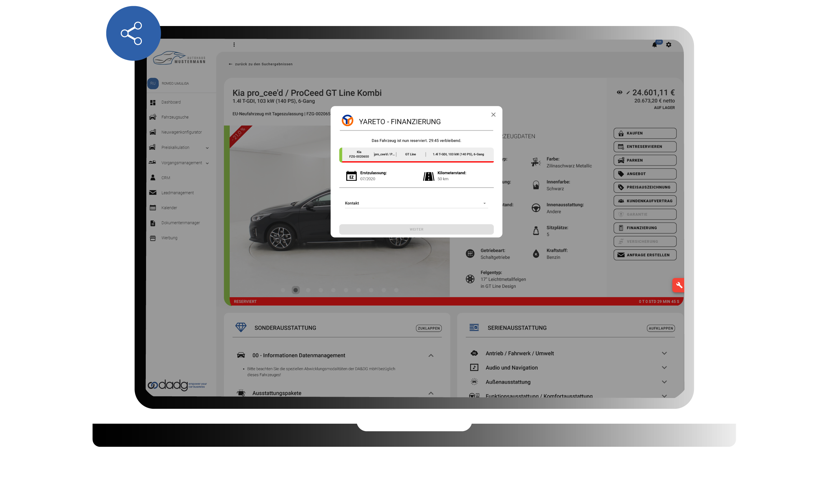This screenshot has height=504, width=828.
Task: Open Fahrzeugsuche in sidebar
Action: tap(175, 117)
